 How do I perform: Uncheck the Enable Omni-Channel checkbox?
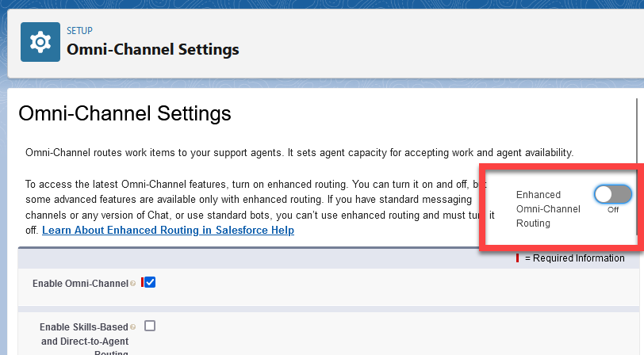(x=150, y=282)
